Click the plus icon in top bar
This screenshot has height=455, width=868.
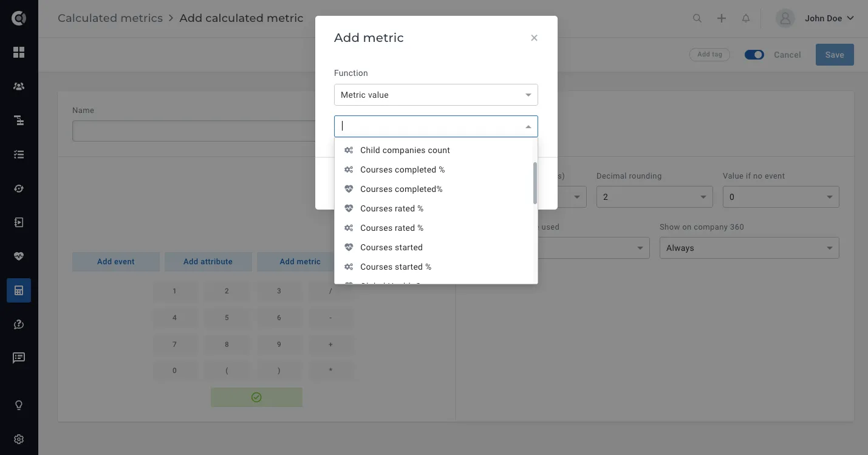point(722,18)
